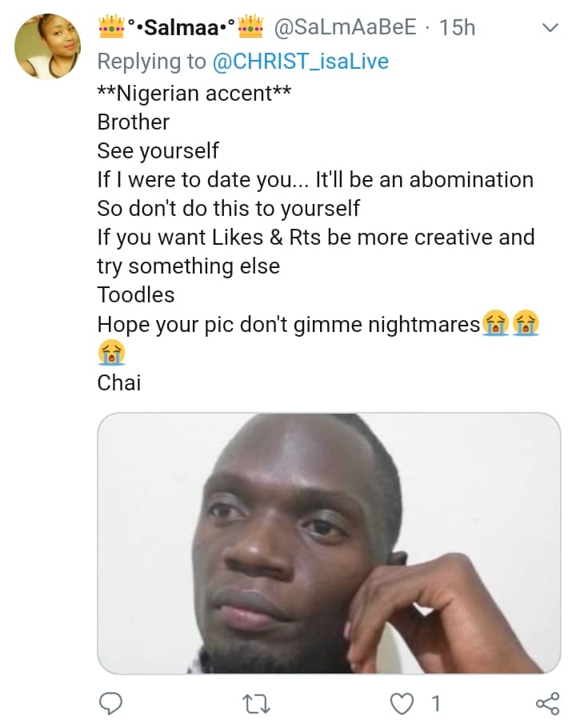Screen dimensions: 576x728
Task: Click the crown emoji before the Salmaa name
Action: click(110, 27)
